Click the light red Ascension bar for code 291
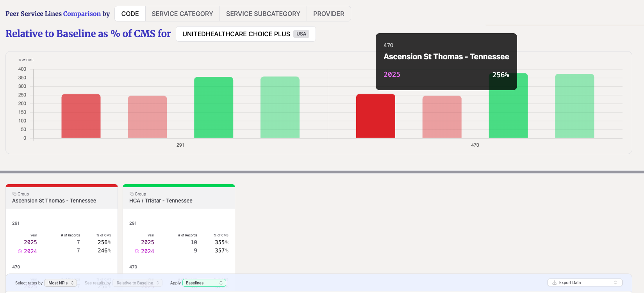 [147, 117]
